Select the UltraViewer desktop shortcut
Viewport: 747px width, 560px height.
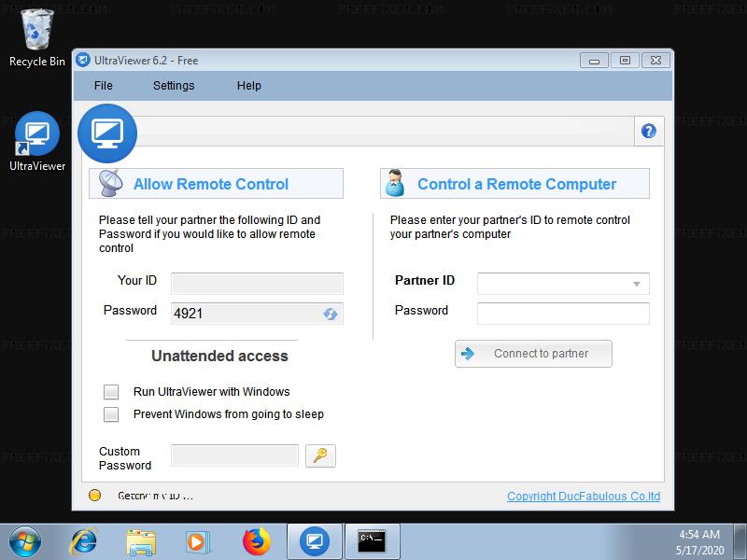37,142
